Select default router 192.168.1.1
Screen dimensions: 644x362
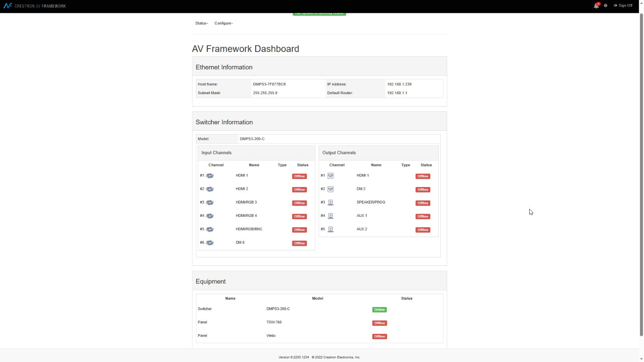point(397,93)
